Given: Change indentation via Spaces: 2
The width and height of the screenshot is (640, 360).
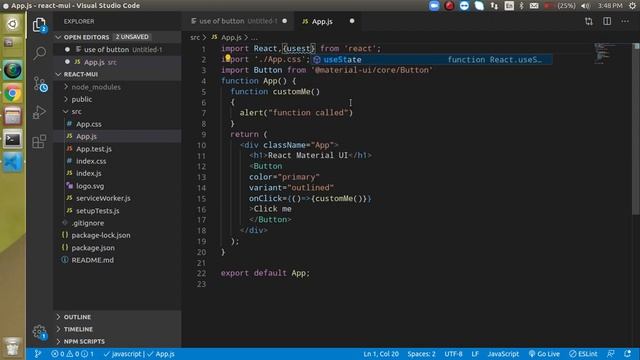Looking at the screenshot, I should (x=421, y=354).
